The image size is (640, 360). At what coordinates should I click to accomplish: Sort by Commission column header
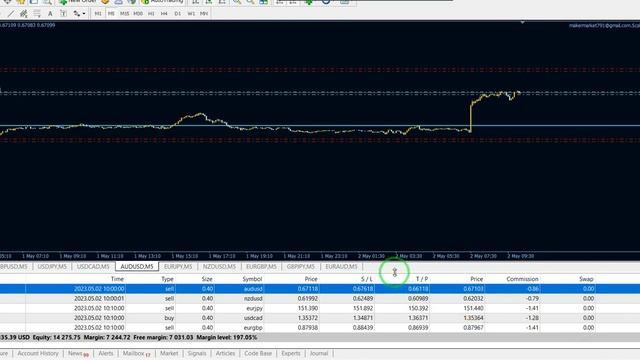(522, 279)
